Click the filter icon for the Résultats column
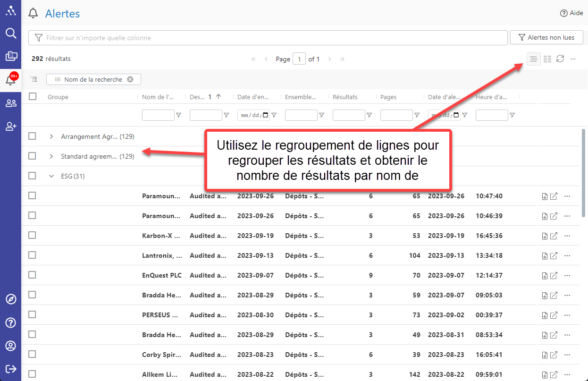588x381 pixels. (x=369, y=115)
